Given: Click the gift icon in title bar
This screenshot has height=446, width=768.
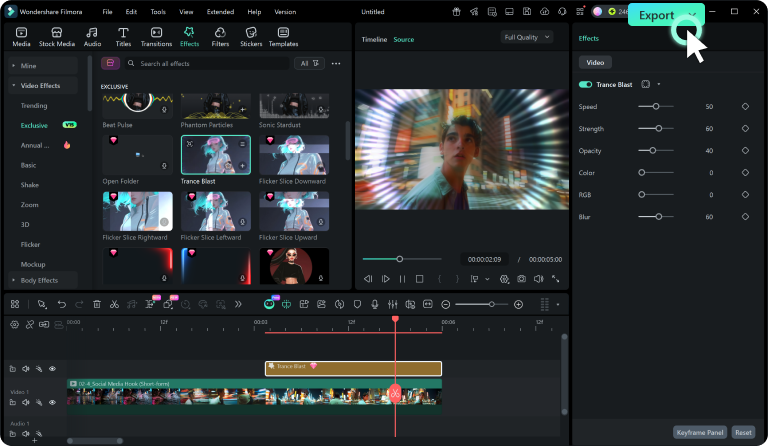Looking at the screenshot, I should [x=456, y=12].
